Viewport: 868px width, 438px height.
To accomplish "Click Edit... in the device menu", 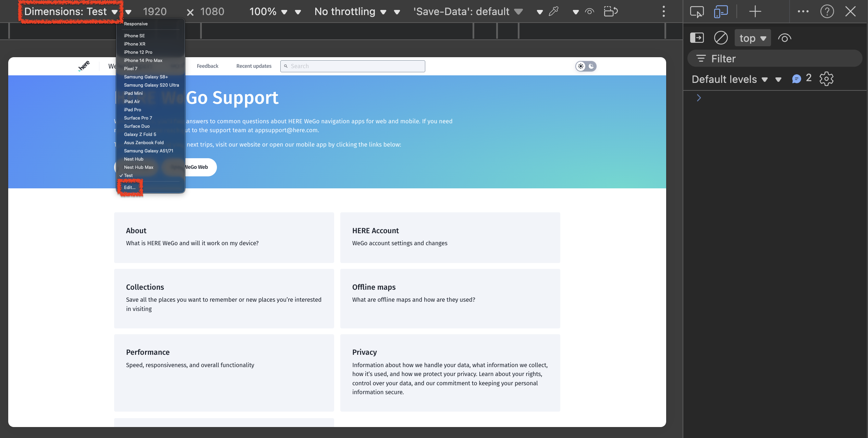I will (x=130, y=187).
